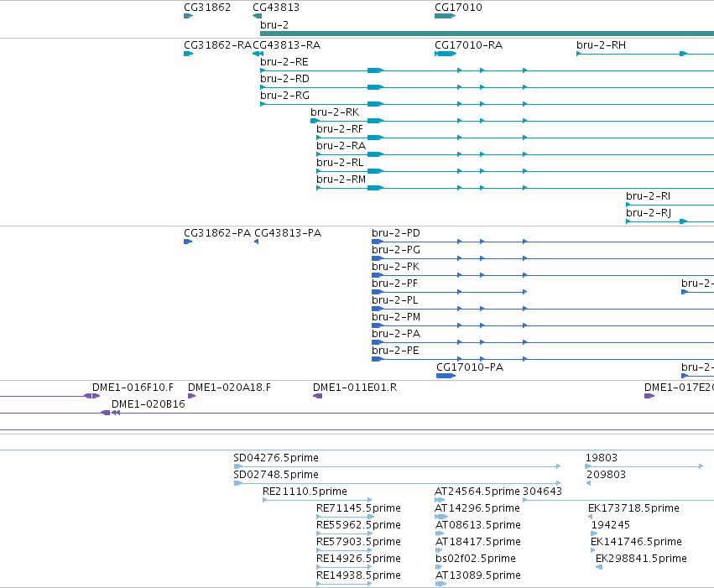Click EST EK298841.5prime label
This screenshot has height=588, width=714.
click(641, 559)
